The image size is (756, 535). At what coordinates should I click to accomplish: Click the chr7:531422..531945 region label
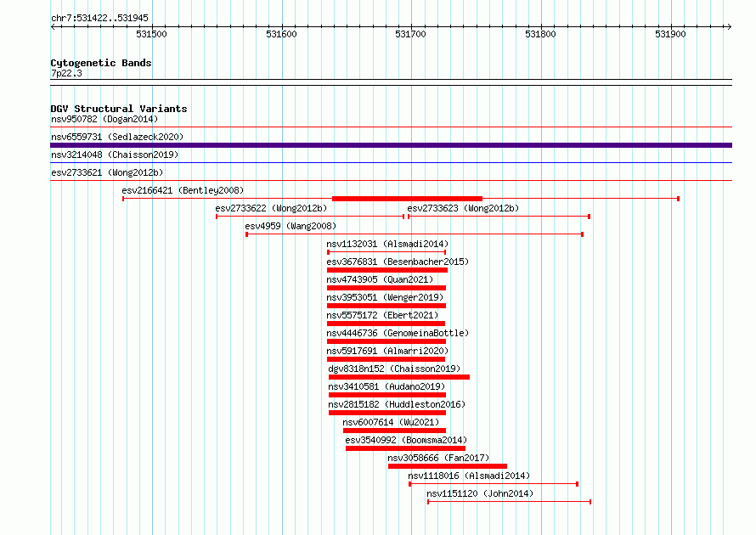(x=99, y=18)
